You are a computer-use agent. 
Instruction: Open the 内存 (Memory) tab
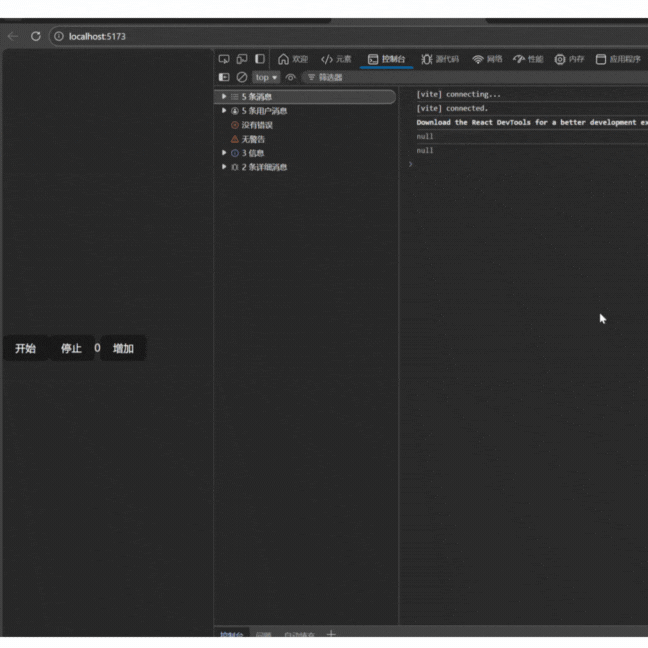[569, 59]
